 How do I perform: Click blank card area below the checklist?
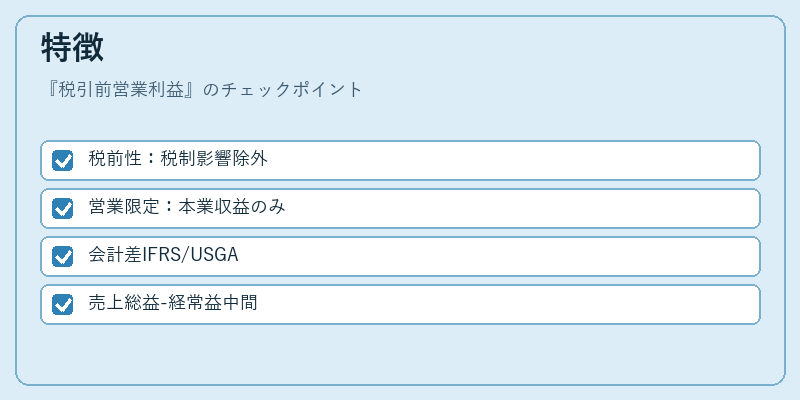pos(400,354)
